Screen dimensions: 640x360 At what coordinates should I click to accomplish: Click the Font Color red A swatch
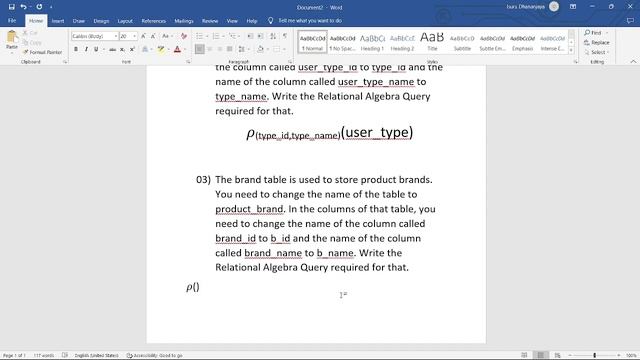coord(177,49)
